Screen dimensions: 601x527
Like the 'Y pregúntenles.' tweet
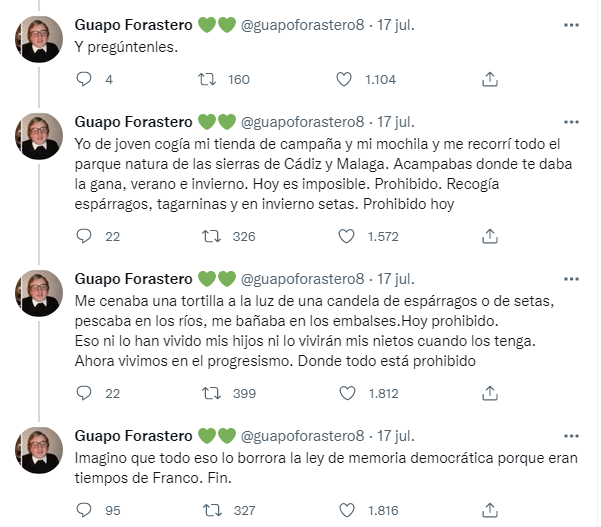345,79
